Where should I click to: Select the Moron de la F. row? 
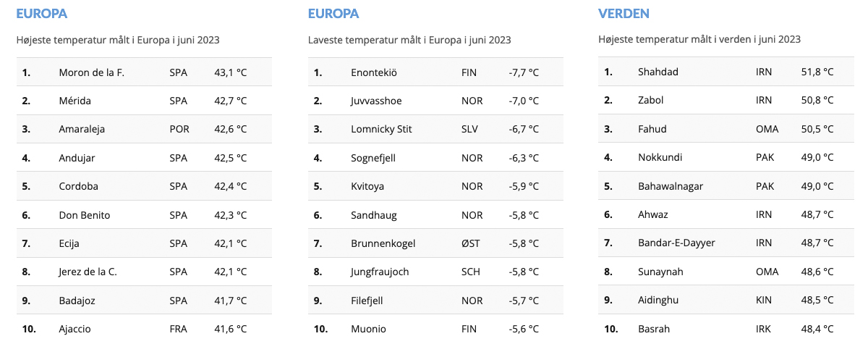[x=144, y=72]
